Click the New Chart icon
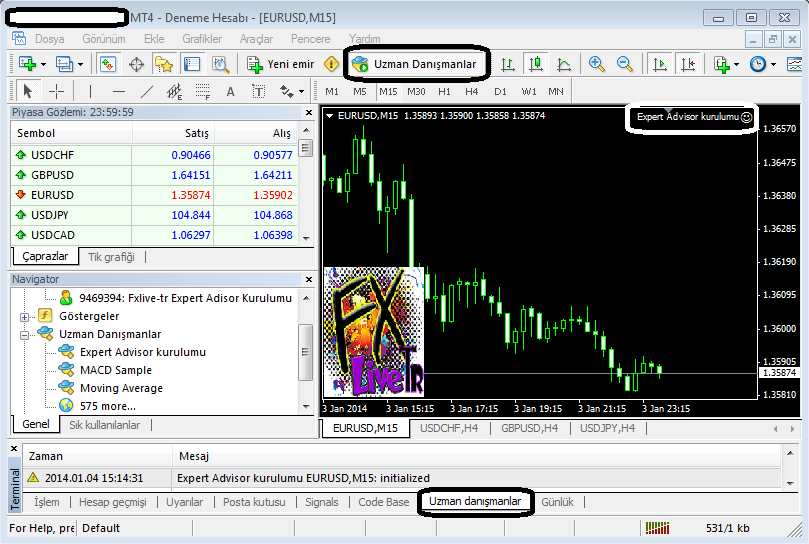The image size is (809, 544). point(27,64)
